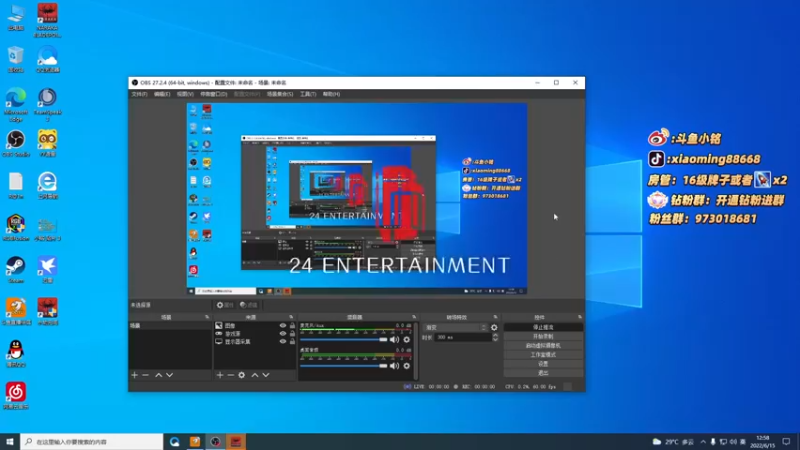The width and height of the screenshot is (800, 450).
Task: Open transition properties gear icon
Action: point(494,328)
